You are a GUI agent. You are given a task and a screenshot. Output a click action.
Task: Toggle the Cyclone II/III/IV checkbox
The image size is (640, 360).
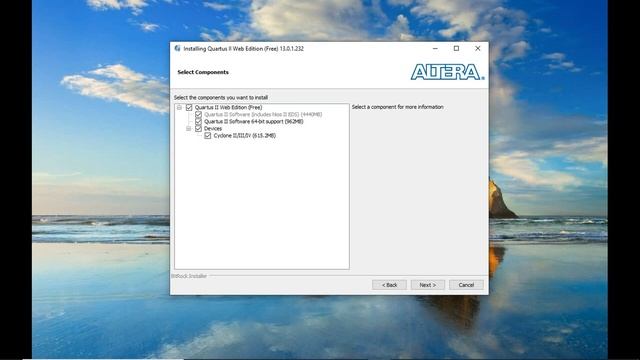click(x=208, y=136)
